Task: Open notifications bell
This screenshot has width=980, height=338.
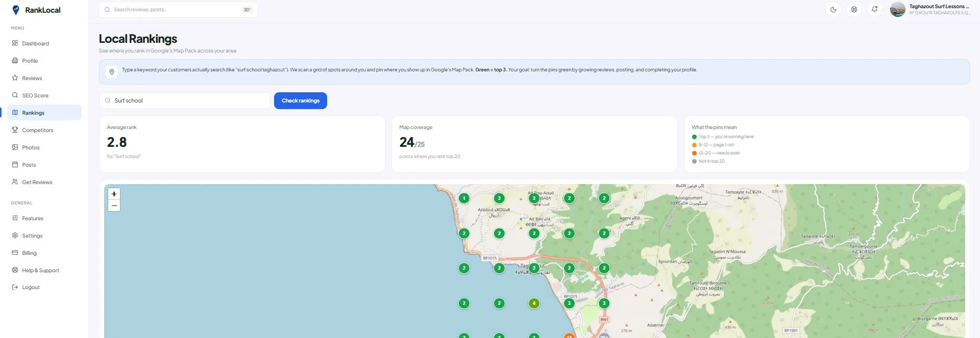Action: click(874, 9)
